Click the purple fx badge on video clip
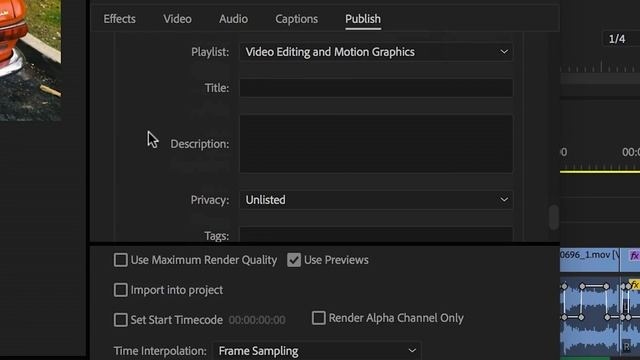Screen dimensions: 640x360 tap(634, 256)
